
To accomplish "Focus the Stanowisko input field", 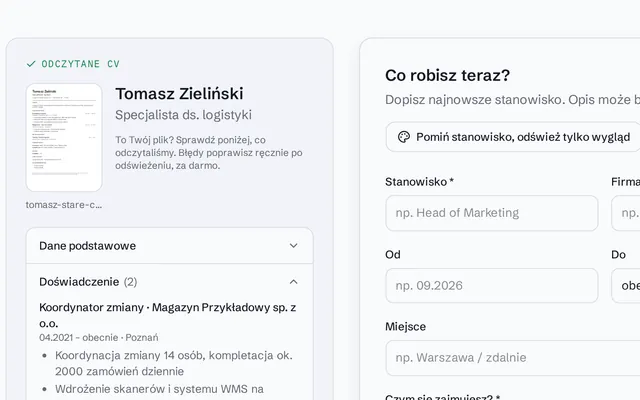I will click(492, 213).
